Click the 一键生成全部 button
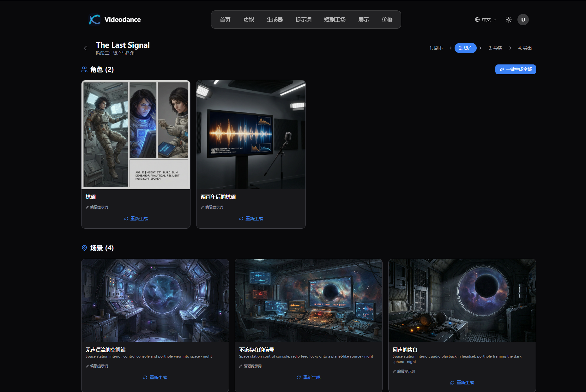The height and width of the screenshot is (392, 586). tap(515, 69)
